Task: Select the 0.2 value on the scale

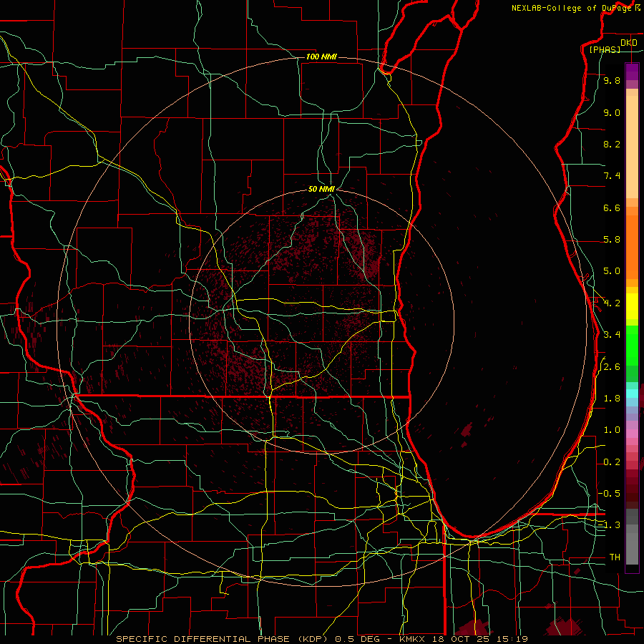Action: [612, 462]
